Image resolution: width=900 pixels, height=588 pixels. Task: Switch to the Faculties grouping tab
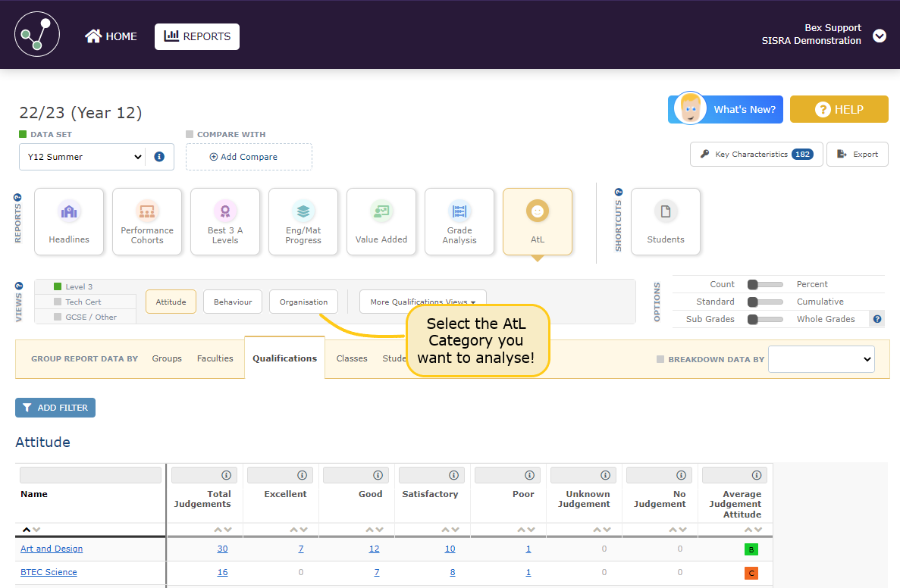tap(215, 358)
